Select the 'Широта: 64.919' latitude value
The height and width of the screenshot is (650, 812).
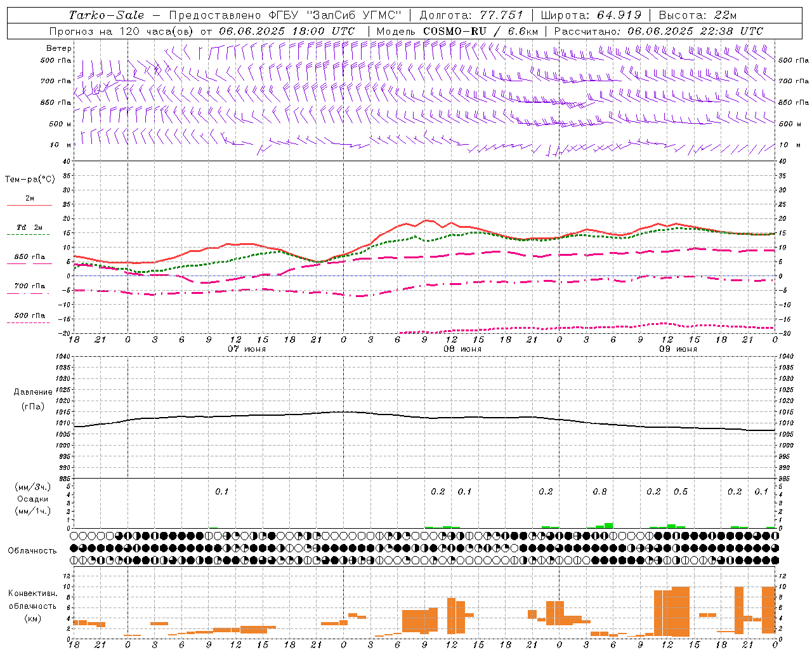(x=591, y=15)
